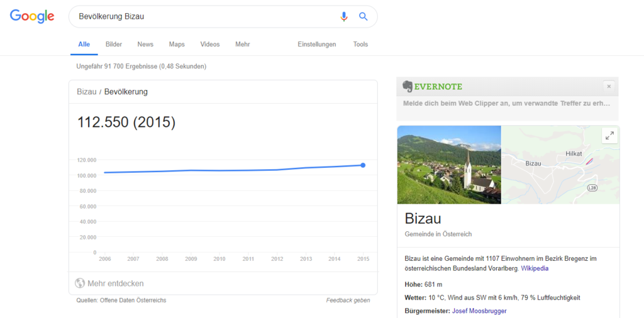This screenshot has width=644, height=318.
Task: Click the L28 road marker on map
Action: (x=592, y=188)
